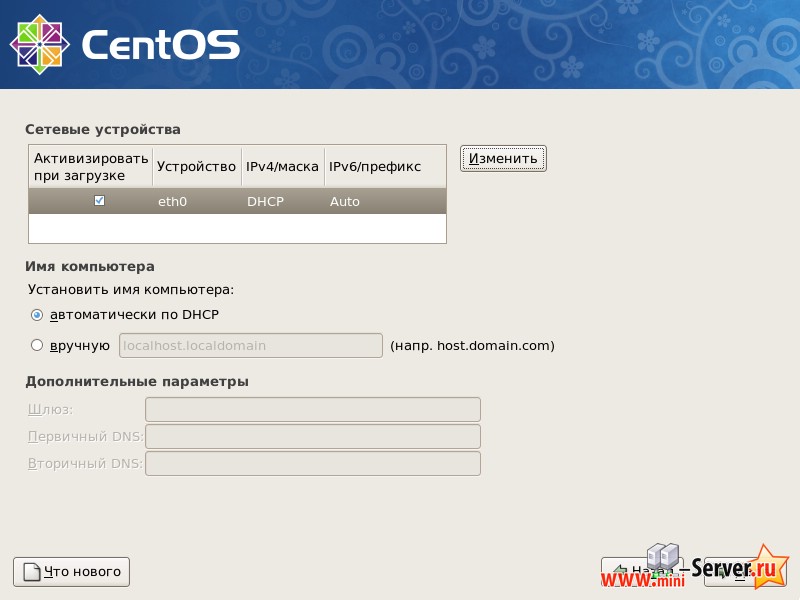Toggle the eth0 activate-on-boot checkbox

[x=99, y=201]
